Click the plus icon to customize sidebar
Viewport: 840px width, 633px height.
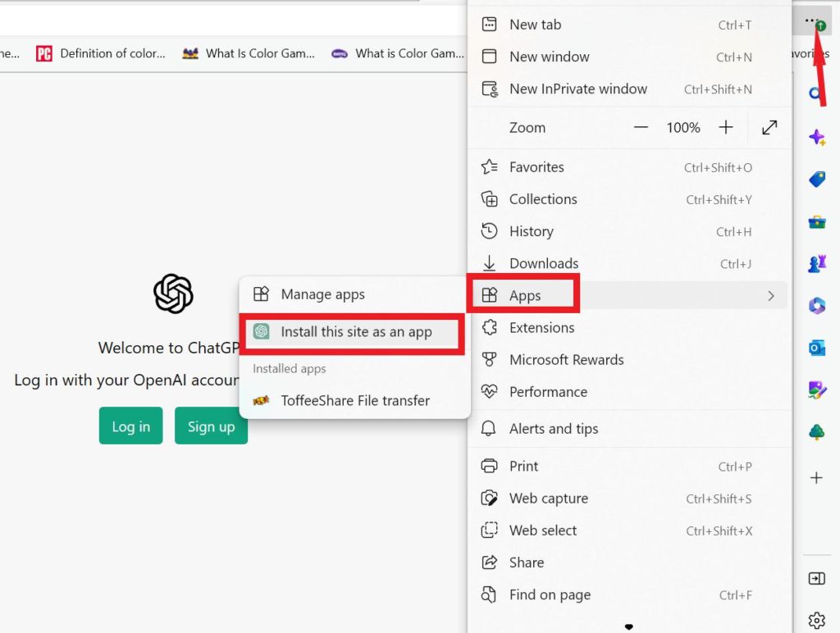[x=817, y=477]
